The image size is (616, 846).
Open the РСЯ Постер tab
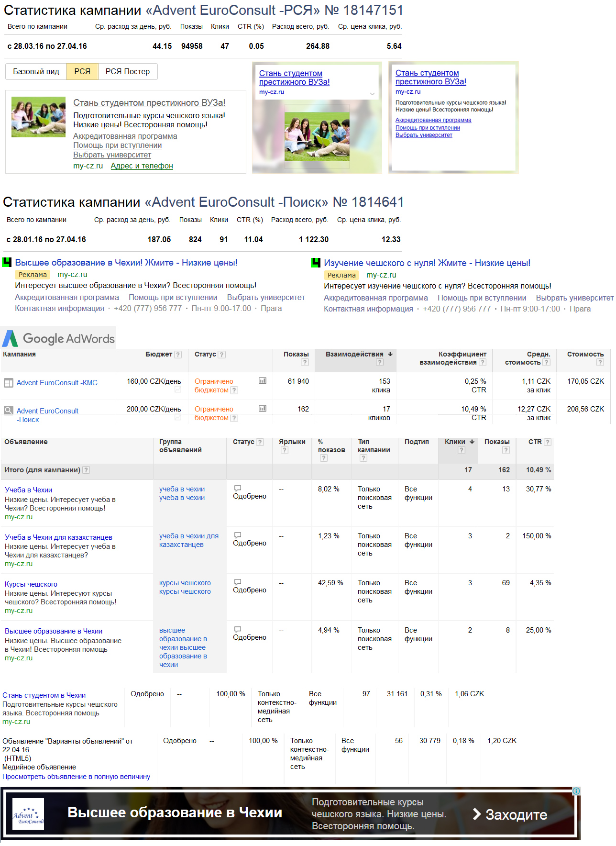(x=128, y=71)
